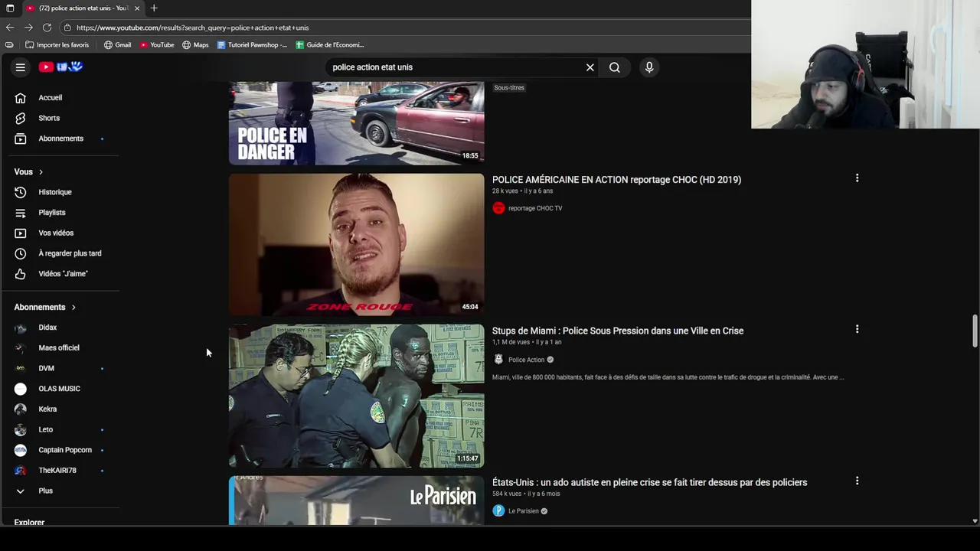Visit Police Action channel name
The image size is (980, 551).
pos(526,360)
